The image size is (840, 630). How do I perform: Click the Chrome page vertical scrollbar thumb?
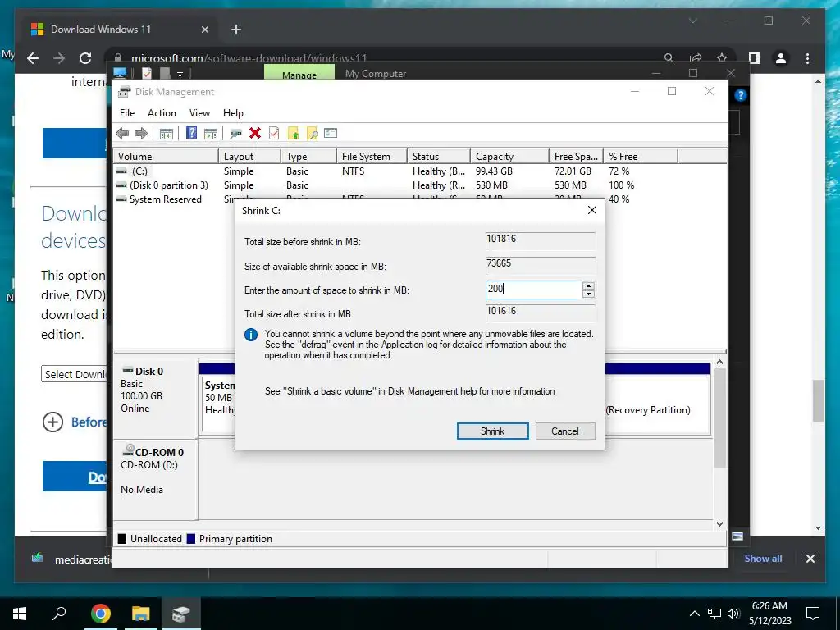click(x=818, y=400)
